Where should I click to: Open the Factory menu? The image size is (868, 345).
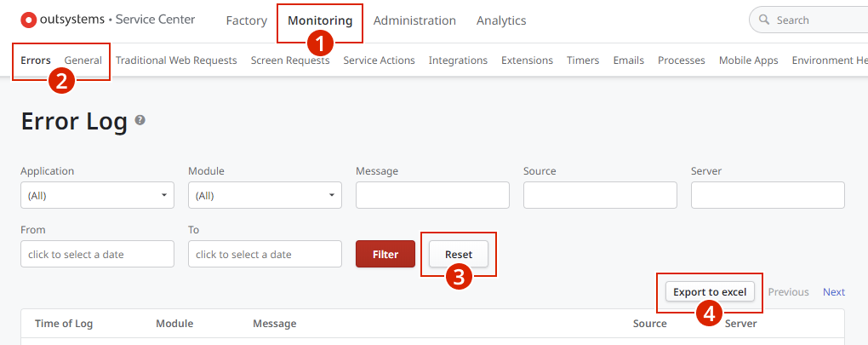pyautogui.click(x=246, y=20)
